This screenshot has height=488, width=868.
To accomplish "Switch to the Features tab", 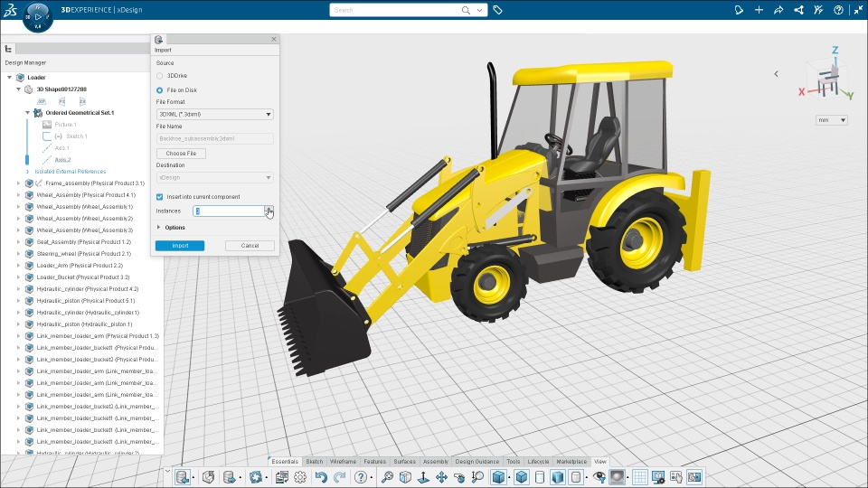I will click(x=374, y=462).
